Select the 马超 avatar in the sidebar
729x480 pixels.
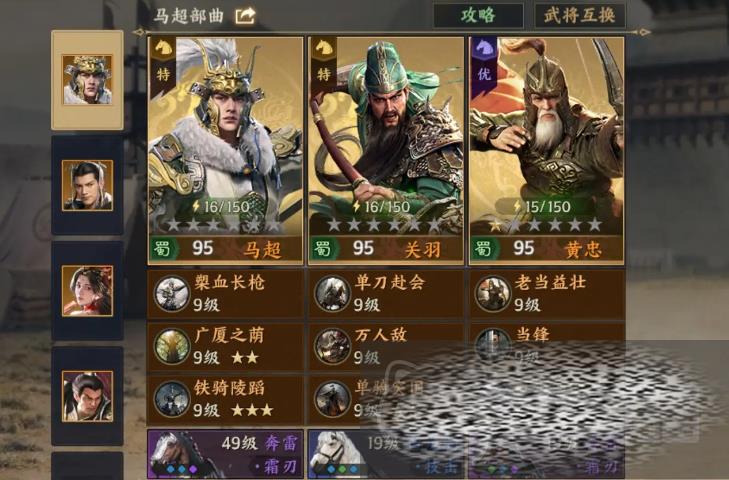click(x=87, y=80)
